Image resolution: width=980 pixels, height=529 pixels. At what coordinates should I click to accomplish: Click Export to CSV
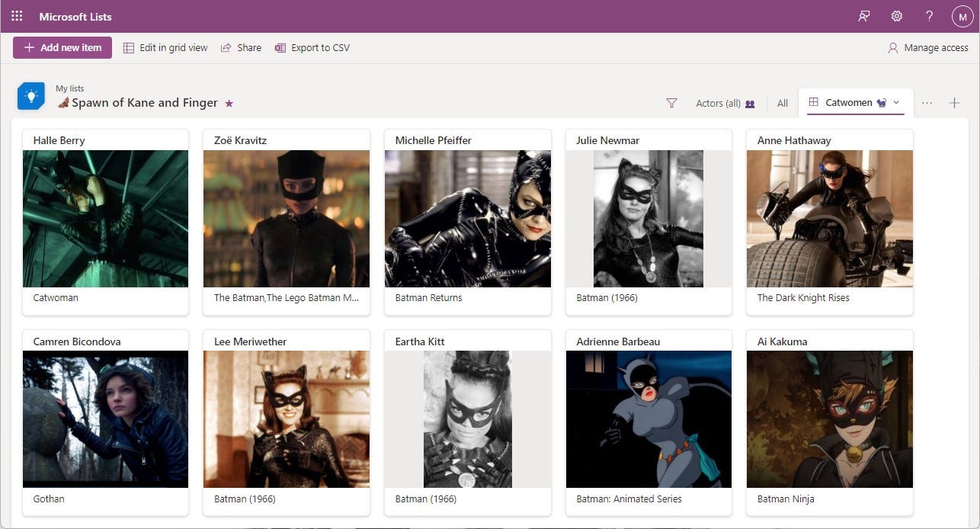point(312,47)
